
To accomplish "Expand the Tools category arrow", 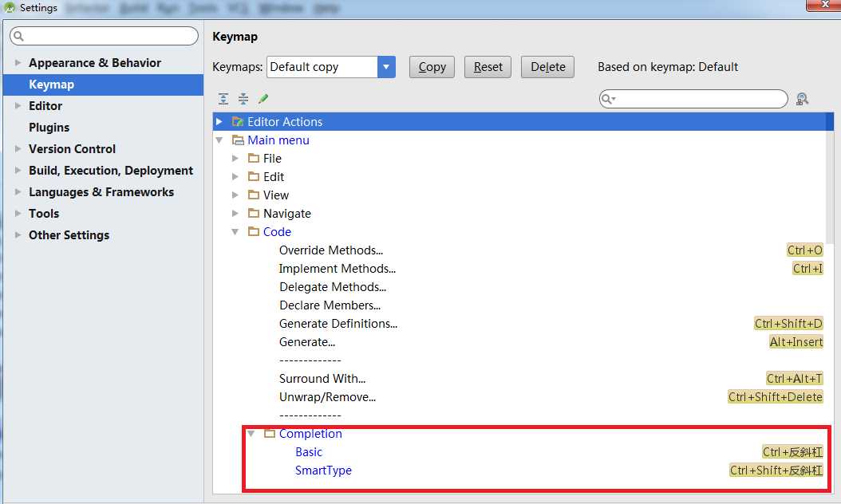I will pyautogui.click(x=18, y=214).
